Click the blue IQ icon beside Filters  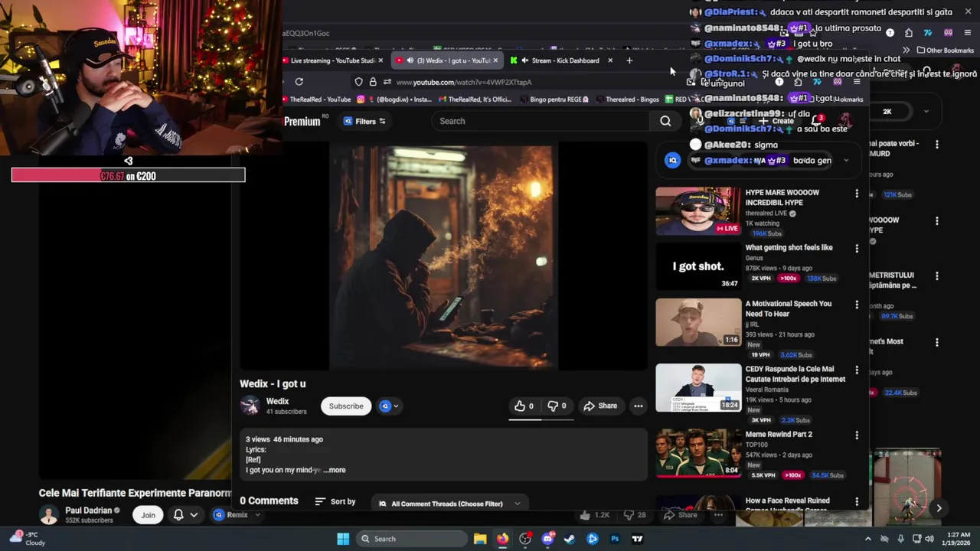click(348, 121)
